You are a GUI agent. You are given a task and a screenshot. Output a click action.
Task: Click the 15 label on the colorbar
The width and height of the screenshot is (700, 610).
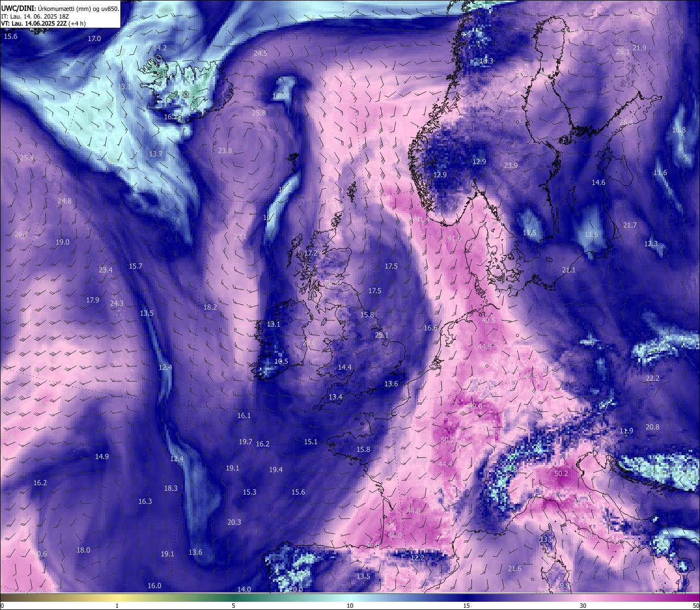[466, 606]
